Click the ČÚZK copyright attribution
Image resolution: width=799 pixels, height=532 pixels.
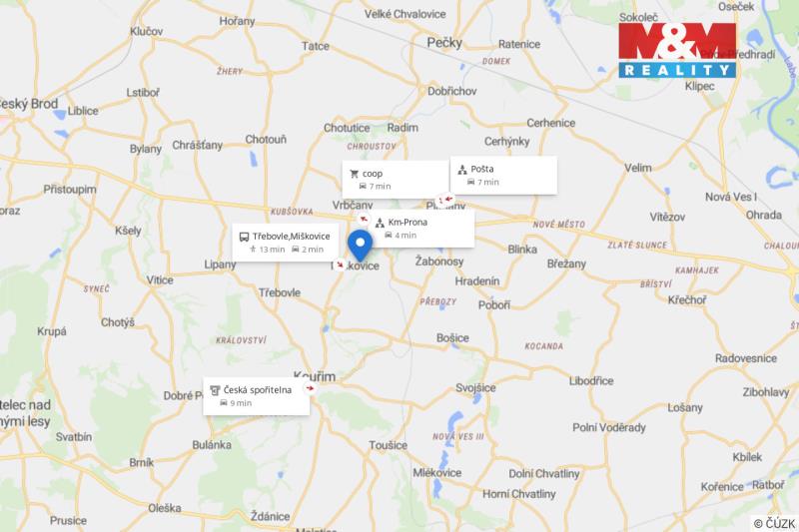coord(775,523)
